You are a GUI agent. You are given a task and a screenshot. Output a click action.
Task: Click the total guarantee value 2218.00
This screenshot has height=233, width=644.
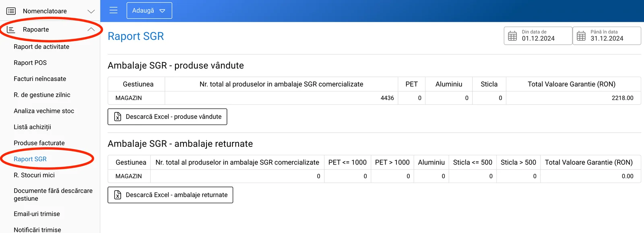pos(622,98)
